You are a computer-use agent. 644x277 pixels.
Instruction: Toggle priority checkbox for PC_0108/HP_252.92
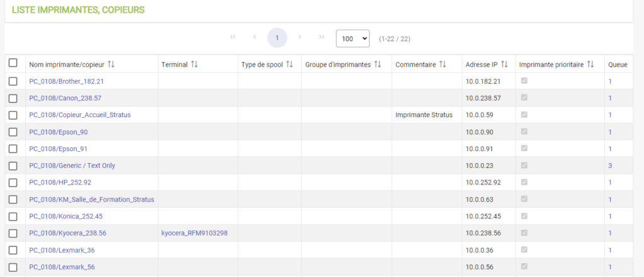[x=523, y=183]
